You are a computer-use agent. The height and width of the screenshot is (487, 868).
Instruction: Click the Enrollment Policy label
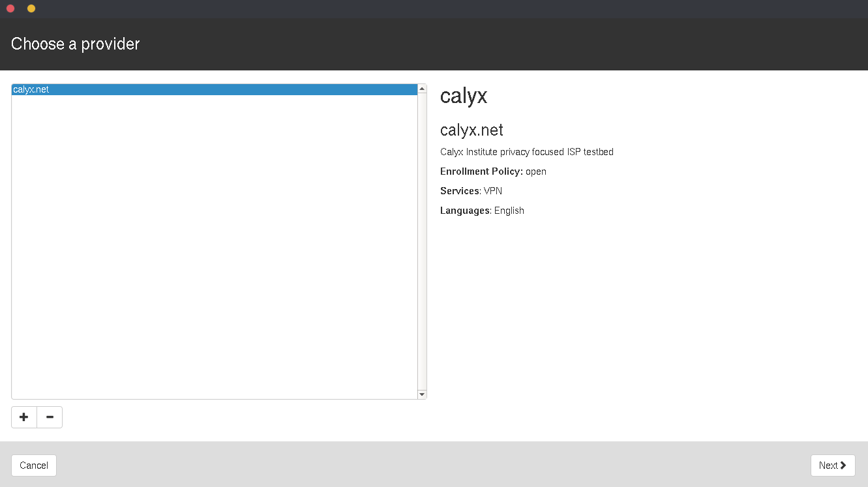point(481,171)
